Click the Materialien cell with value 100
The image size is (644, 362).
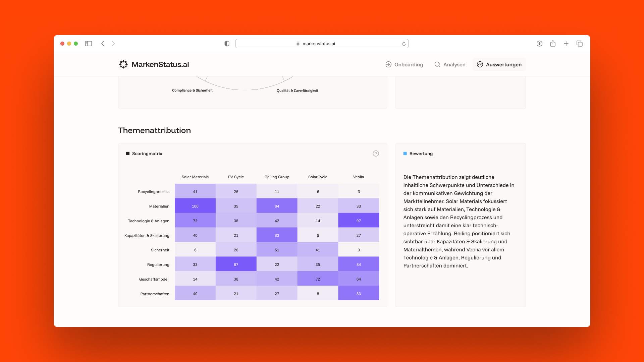pos(195,206)
